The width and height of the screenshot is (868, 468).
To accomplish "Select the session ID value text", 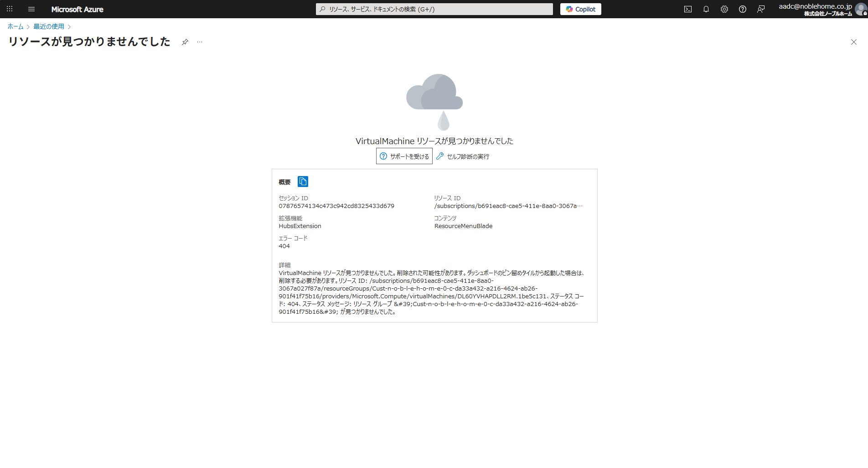I will click(336, 206).
